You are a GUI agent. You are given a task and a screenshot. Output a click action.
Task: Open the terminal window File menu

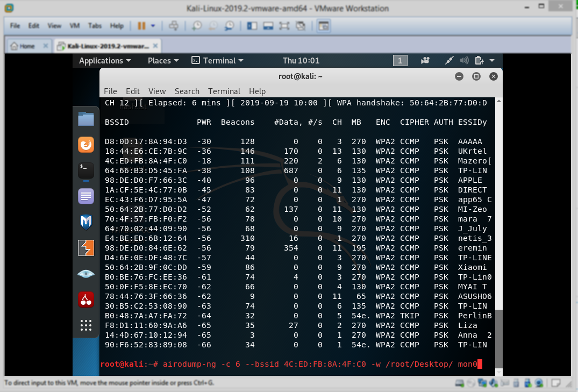[110, 91]
